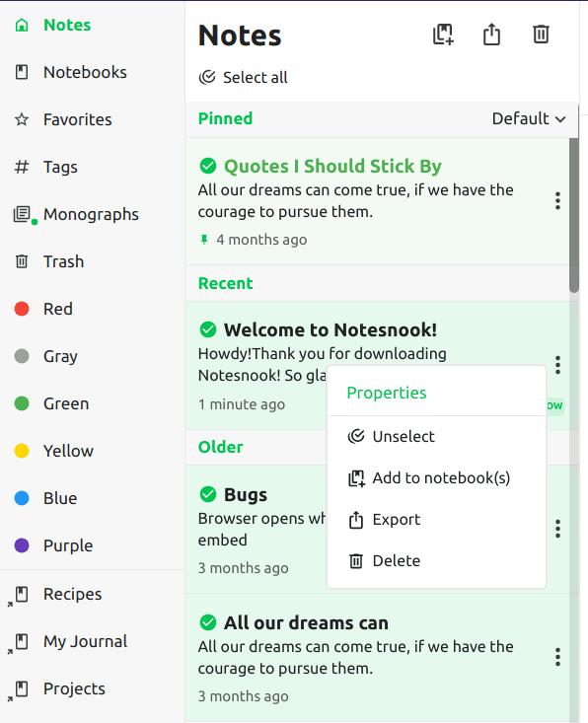Click the notes list vertical scrollbar
This screenshot has width=588, height=723.
tap(574, 214)
